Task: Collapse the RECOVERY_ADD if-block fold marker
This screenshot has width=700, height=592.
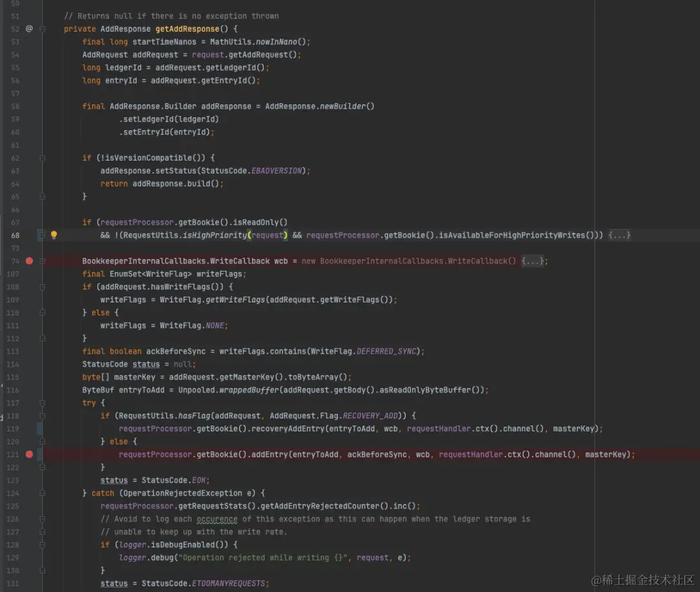Action: tap(42, 416)
